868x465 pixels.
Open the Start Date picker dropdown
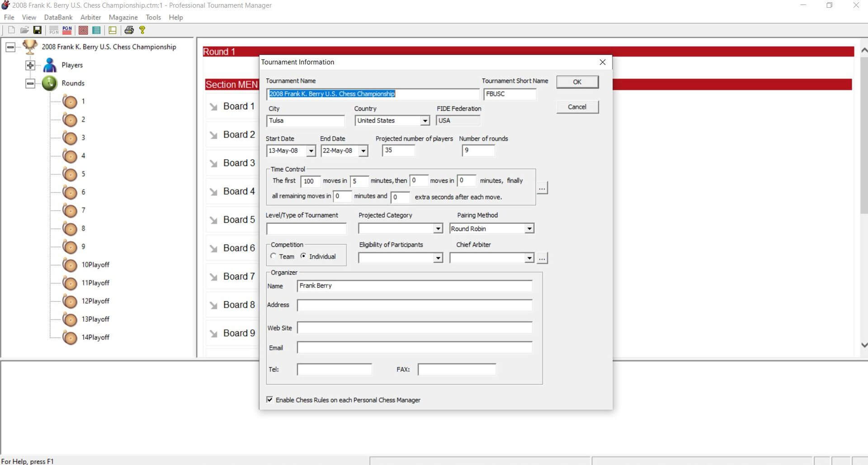(x=311, y=151)
